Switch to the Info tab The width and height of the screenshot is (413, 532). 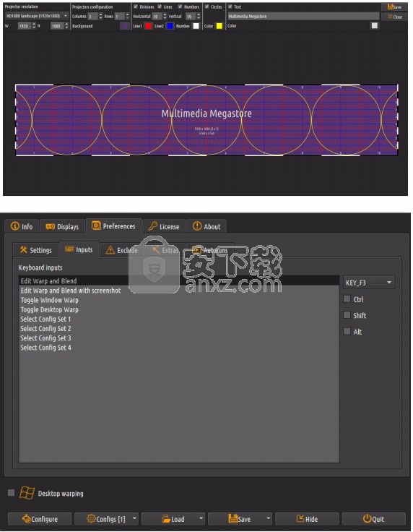point(22,226)
